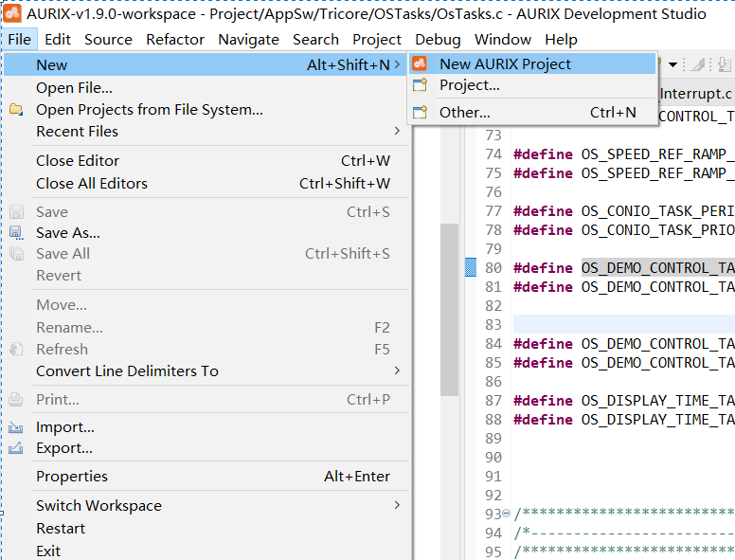
Task: Click the Export icon
Action: (x=16, y=448)
